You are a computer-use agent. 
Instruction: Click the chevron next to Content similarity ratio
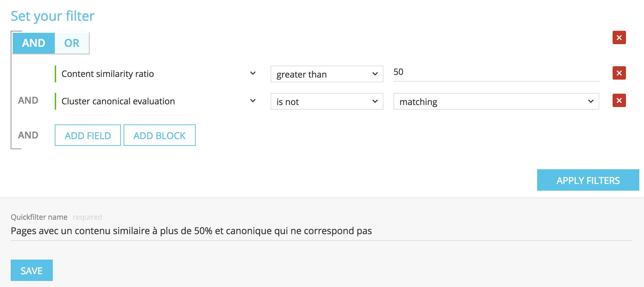pos(253,73)
